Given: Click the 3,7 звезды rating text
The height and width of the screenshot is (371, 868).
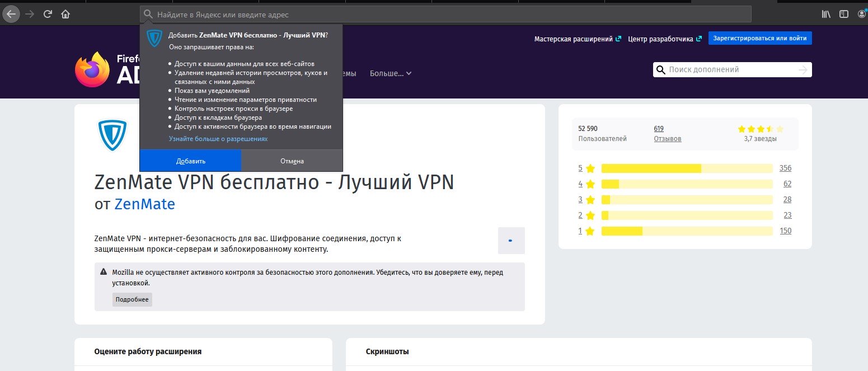Looking at the screenshot, I should click(760, 138).
